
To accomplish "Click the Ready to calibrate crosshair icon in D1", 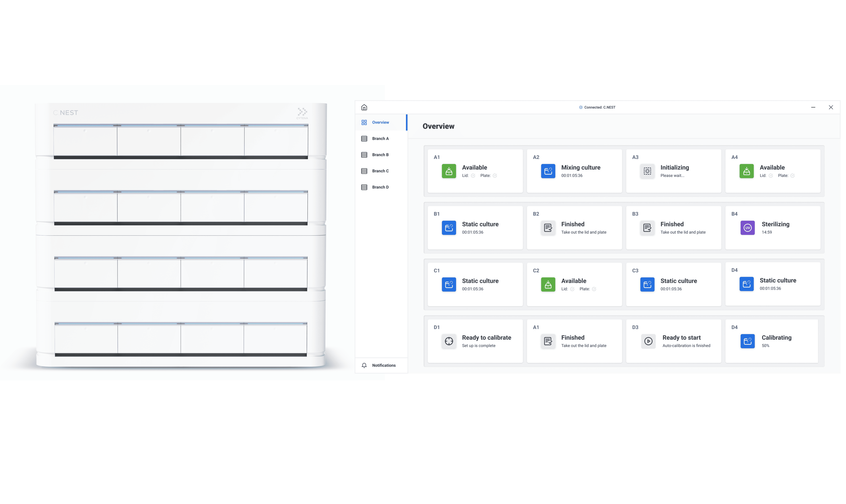I will [449, 341].
